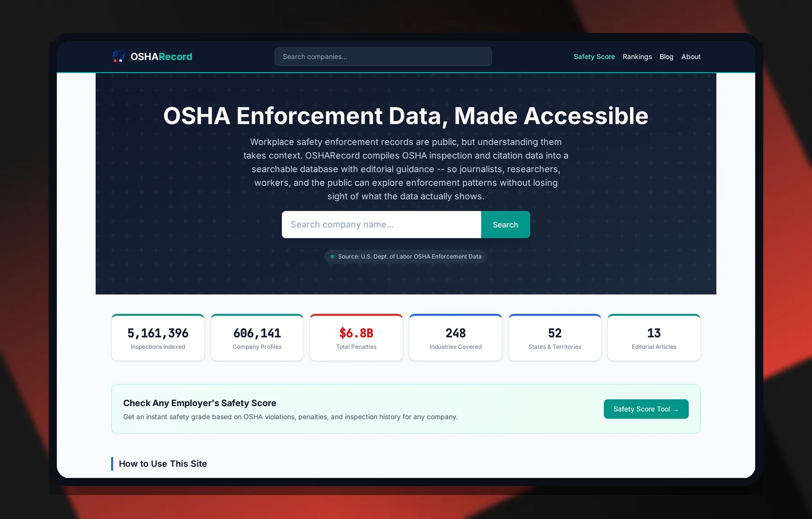The image size is (812, 519).
Task: Click the Safety Score Tool button
Action: tap(646, 409)
